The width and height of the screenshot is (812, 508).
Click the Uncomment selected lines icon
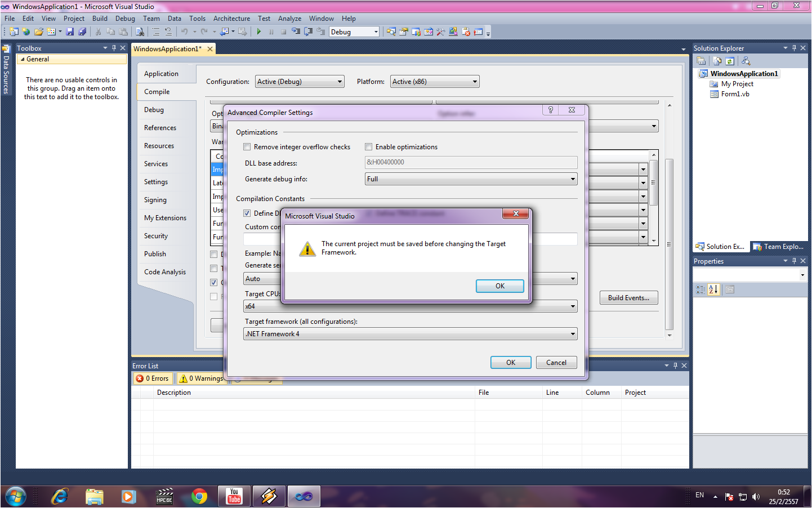click(x=168, y=32)
